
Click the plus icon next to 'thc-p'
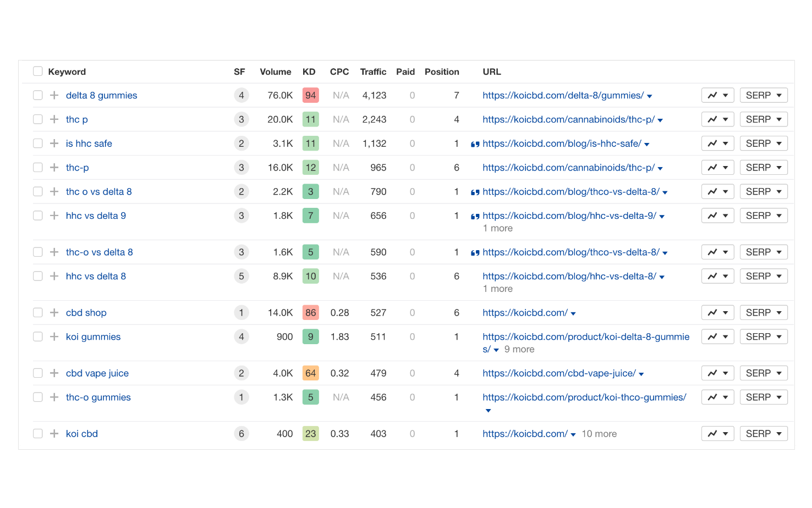pos(54,168)
